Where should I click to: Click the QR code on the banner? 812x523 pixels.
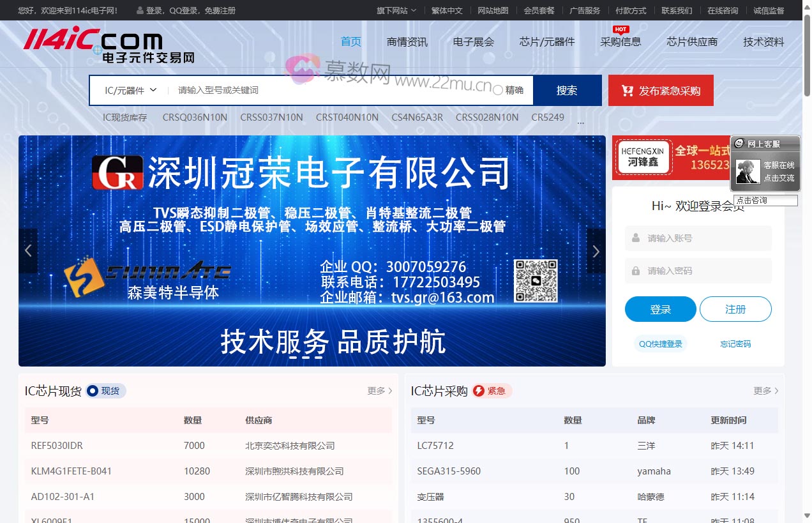click(x=536, y=281)
